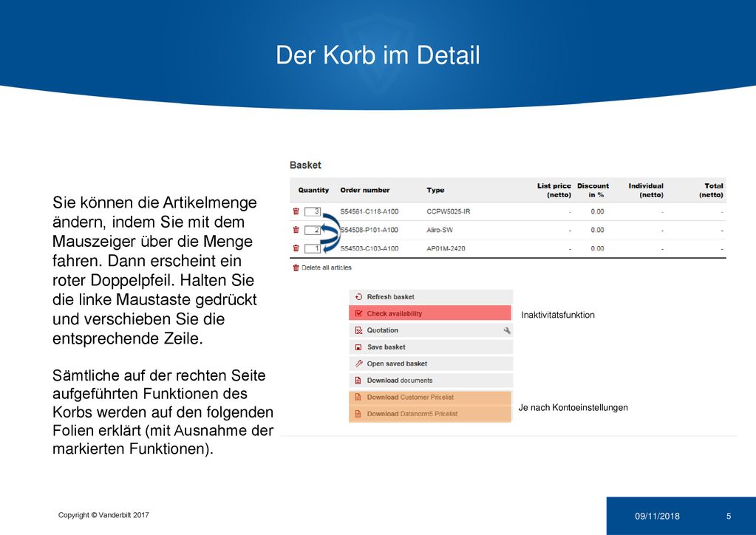756x535 pixels.
Task: Click Download Datanorm5 Pricelist button
Action: [x=430, y=414]
